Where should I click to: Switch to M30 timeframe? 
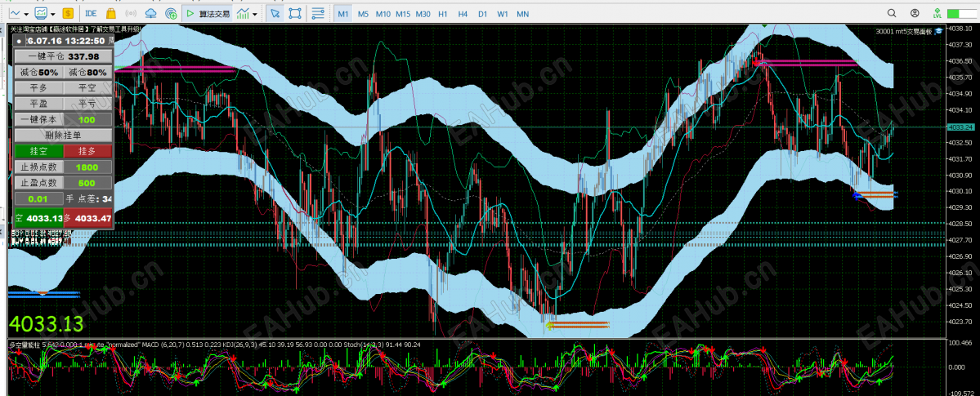coord(423,13)
